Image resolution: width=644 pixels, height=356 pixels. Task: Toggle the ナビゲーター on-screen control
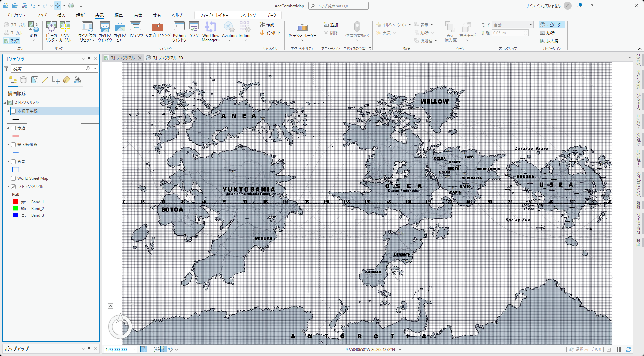pyautogui.click(x=551, y=25)
